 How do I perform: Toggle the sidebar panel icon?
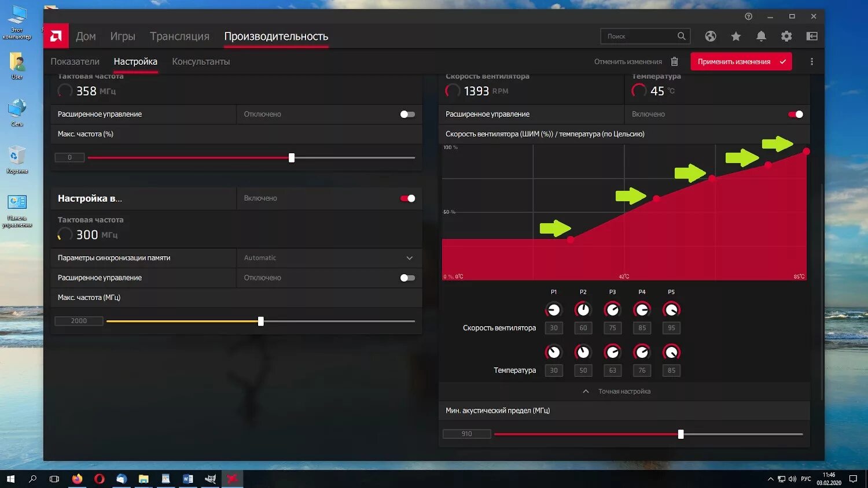812,36
